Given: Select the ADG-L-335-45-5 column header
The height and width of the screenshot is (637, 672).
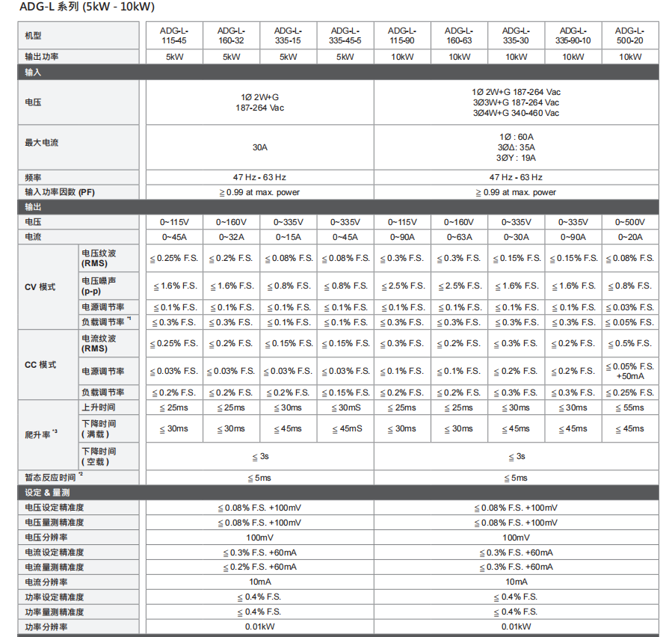Looking at the screenshot, I should tap(345, 35).
